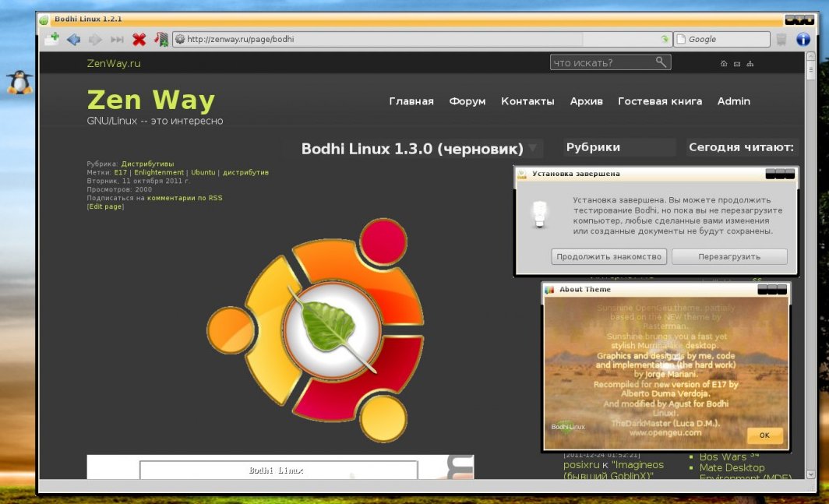Image resolution: width=829 pixels, height=504 pixels.
Task: Stop loading with the red X
Action: pyautogui.click(x=139, y=39)
